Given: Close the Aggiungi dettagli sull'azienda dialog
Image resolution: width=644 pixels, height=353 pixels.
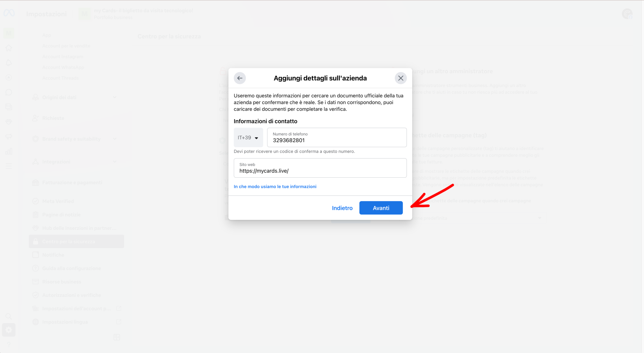Looking at the screenshot, I should coord(400,78).
